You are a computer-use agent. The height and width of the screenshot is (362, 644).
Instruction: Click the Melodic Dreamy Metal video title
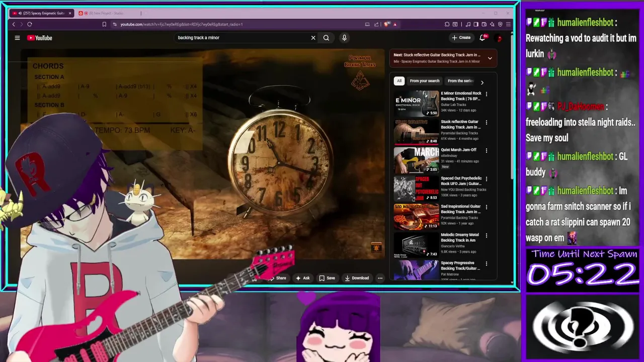click(x=460, y=237)
